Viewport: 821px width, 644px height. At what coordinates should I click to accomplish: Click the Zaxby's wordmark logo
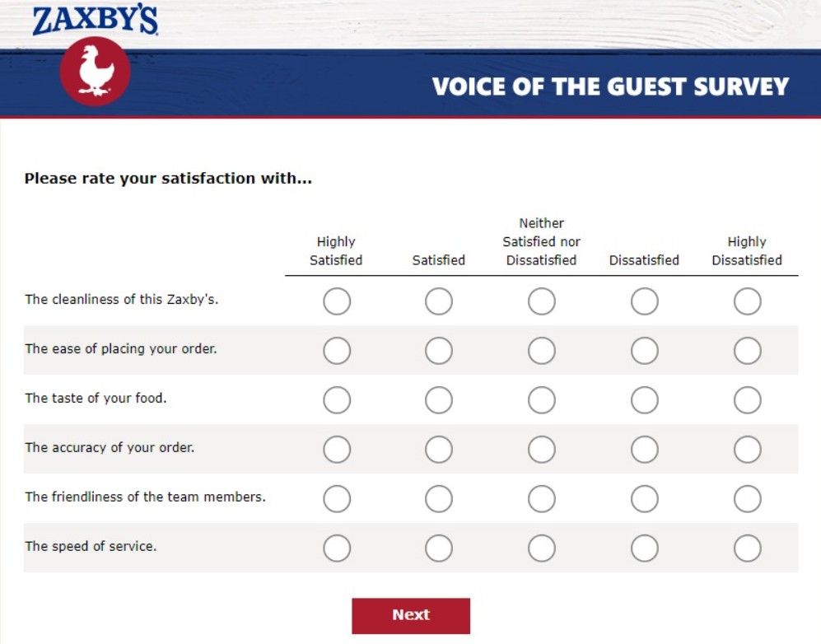point(96,20)
